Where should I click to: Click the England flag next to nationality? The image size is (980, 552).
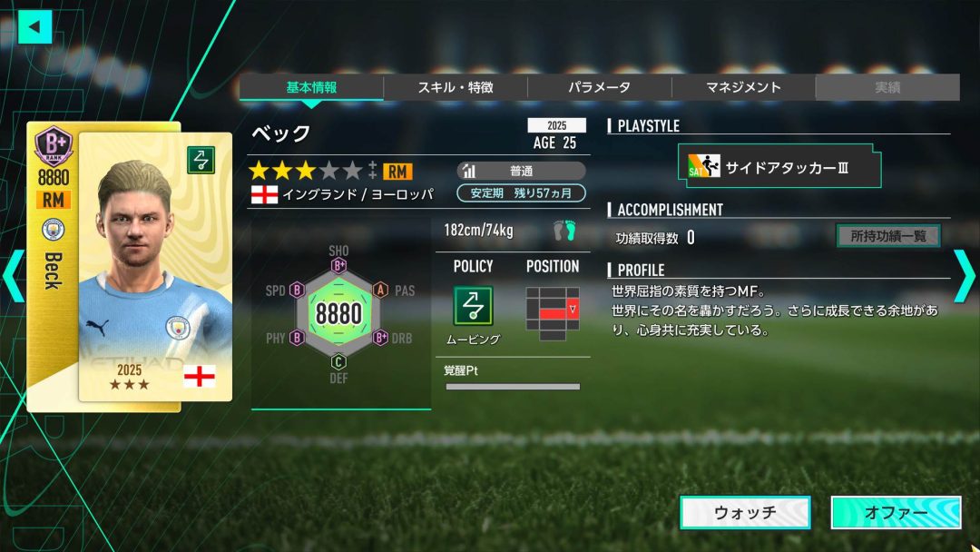point(264,194)
